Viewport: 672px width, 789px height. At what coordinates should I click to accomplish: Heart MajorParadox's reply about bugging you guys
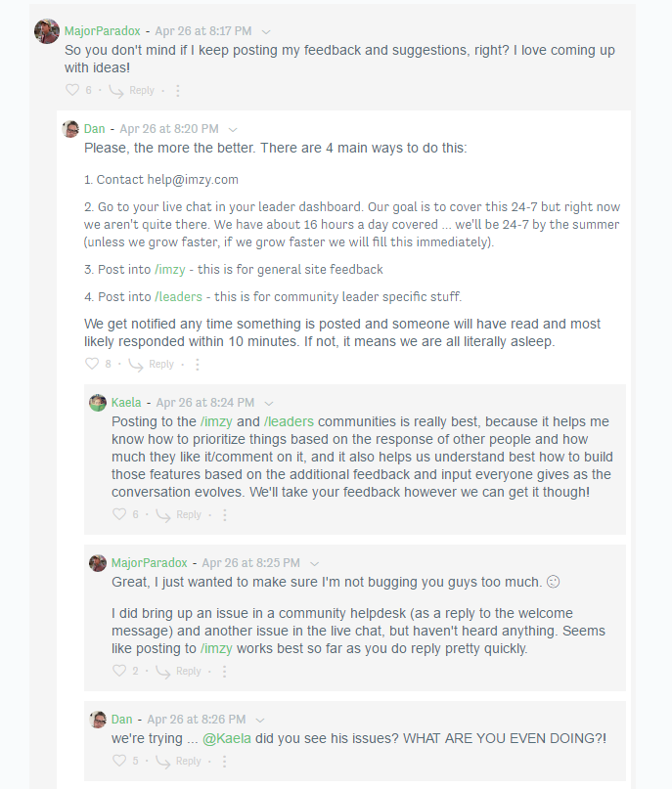pyautogui.click(x=119, y=671)
